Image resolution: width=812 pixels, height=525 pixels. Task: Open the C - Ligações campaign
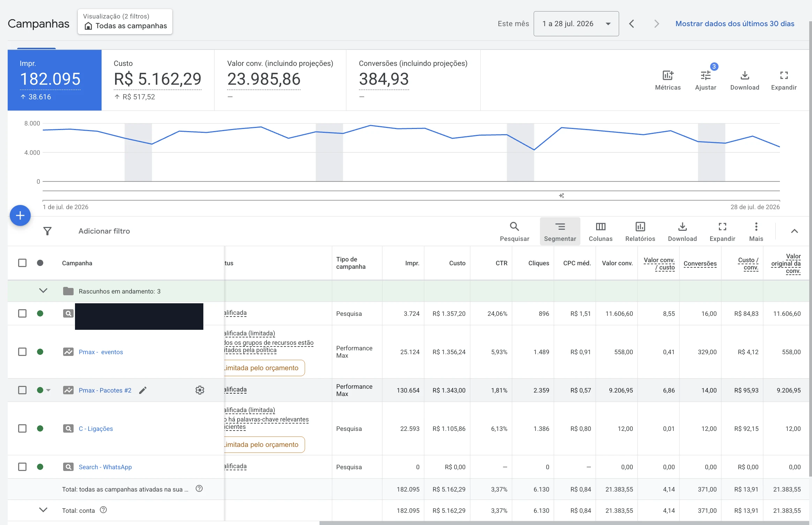[96, 429]
